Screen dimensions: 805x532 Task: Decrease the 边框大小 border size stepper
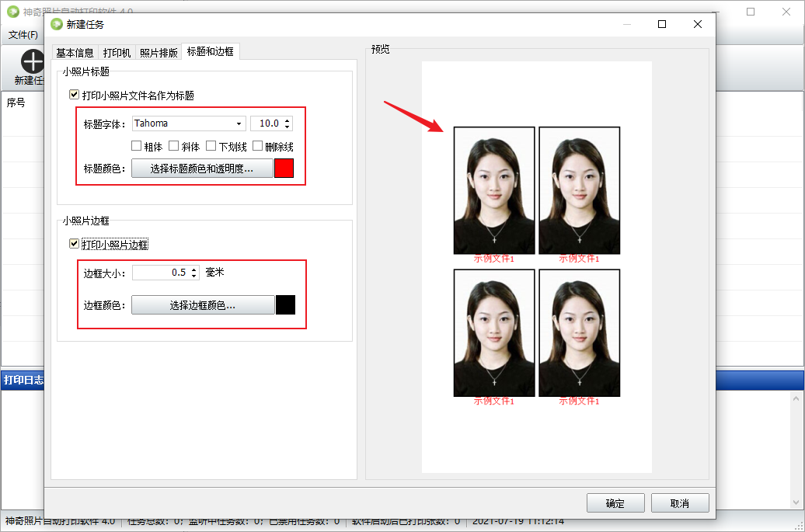point(193,276)
